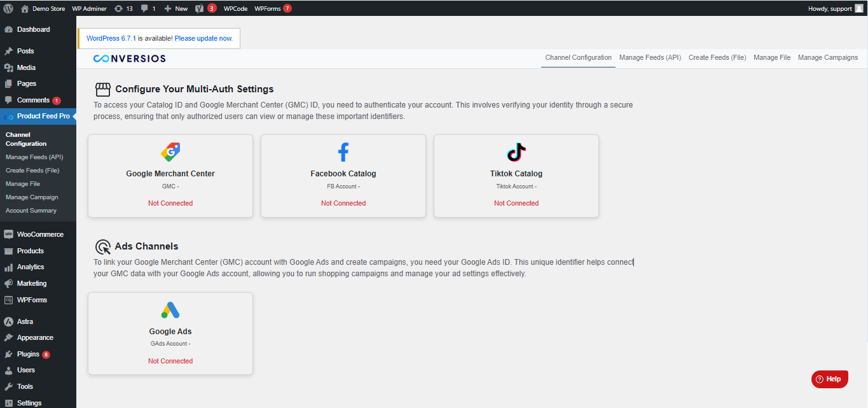Click the Please update now link
Screen dimensions: 868x408
click(x=203, y=38)
